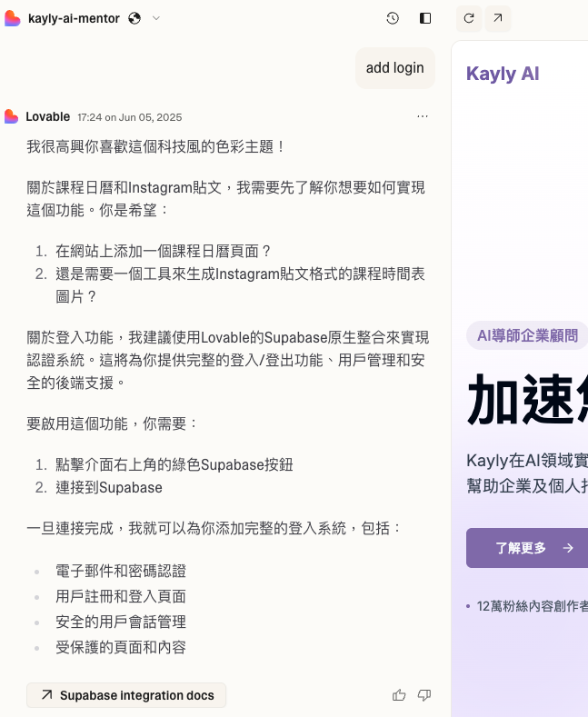Click the 'add login' user message bubble

(x=395, y=67)
